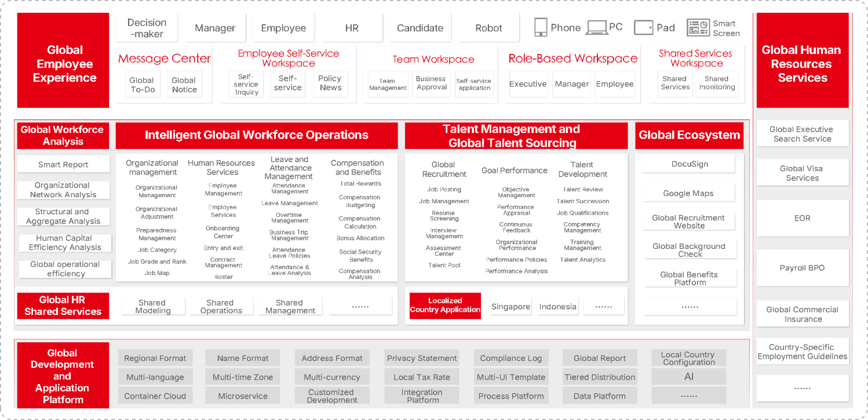Click the Phone device icon
Image resolution: width=868 pixels, height=420 pixels.
(540, 27)
